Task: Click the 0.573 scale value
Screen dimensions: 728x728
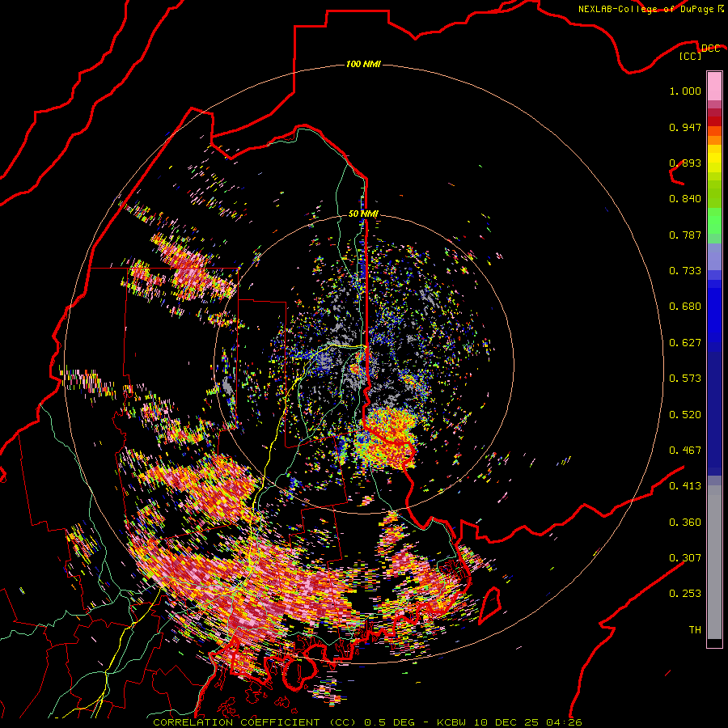Action: click(x=685, y=379)
